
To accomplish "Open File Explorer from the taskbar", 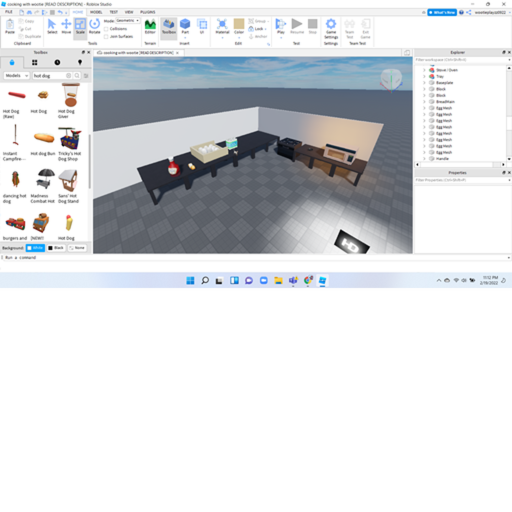I will [278, 281].
